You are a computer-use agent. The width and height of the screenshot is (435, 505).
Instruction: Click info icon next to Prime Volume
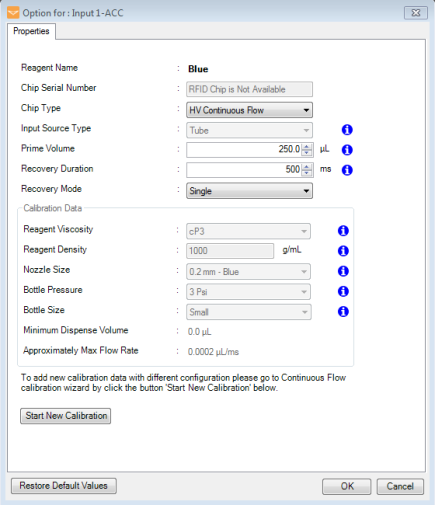coord(347,150)
